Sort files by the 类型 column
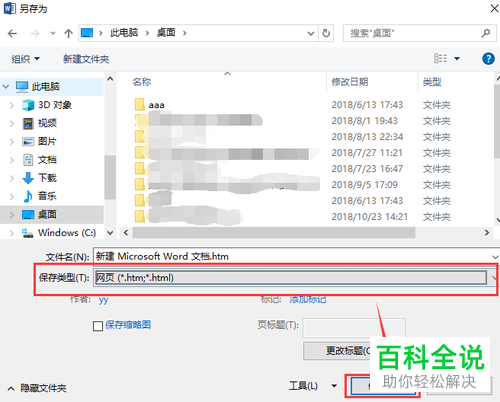The image size is (500, 402). pyautogui.click(x=432, y=82)
